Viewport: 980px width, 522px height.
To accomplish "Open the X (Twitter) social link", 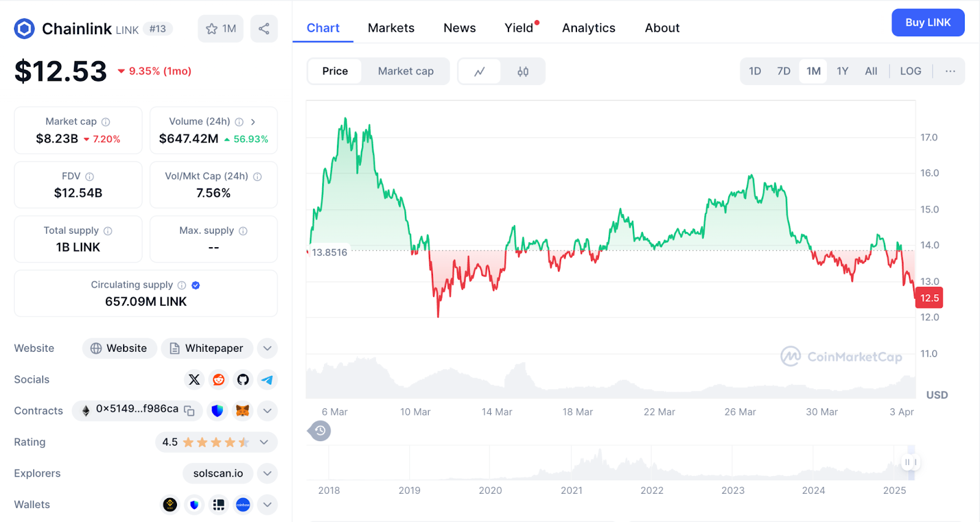I will 194,379.
